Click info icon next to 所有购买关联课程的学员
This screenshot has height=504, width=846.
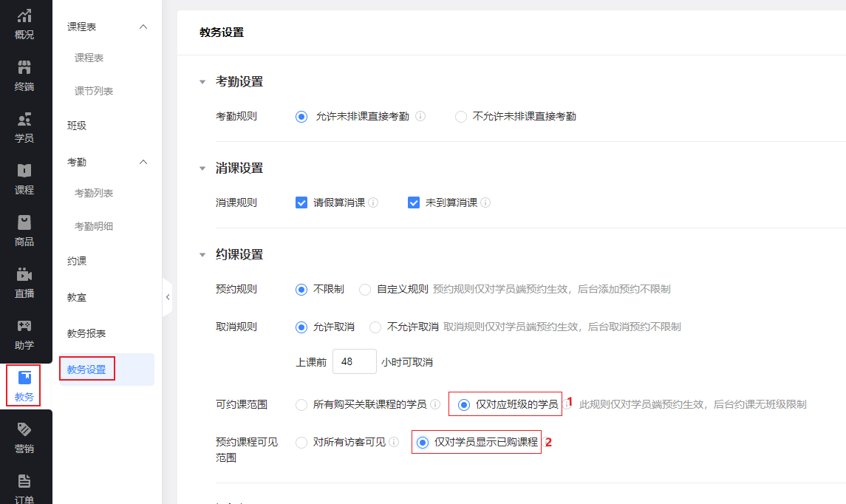(435, 404)
